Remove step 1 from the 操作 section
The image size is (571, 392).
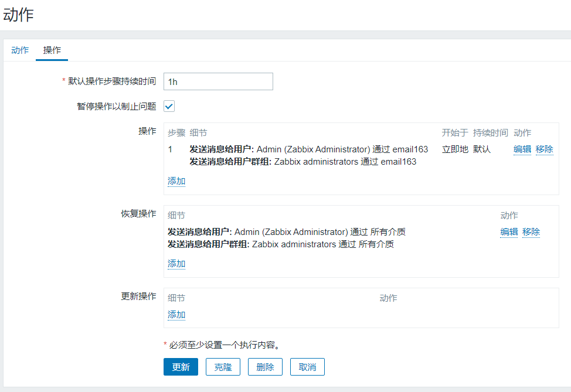544,149
